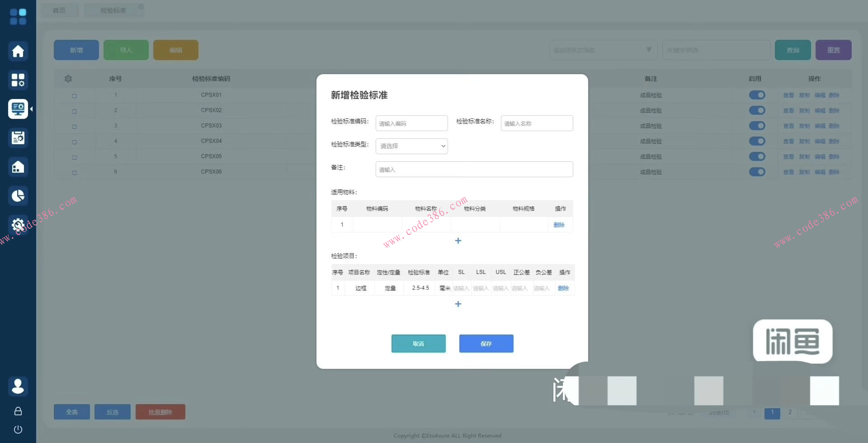
Task: Click the power logout icon at sidebar bottom
Action: point(18,429)
